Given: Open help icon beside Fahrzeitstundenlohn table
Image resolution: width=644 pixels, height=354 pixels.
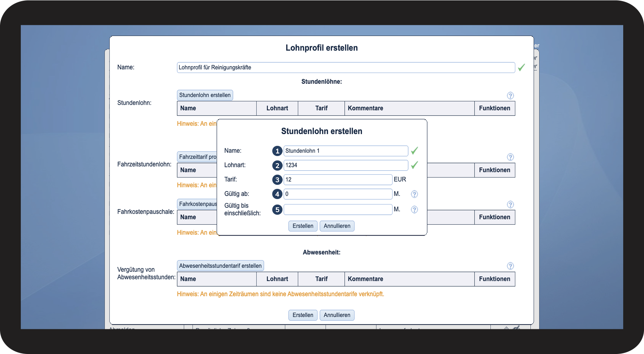Looking at the screenshot, I should click(510, 157).
